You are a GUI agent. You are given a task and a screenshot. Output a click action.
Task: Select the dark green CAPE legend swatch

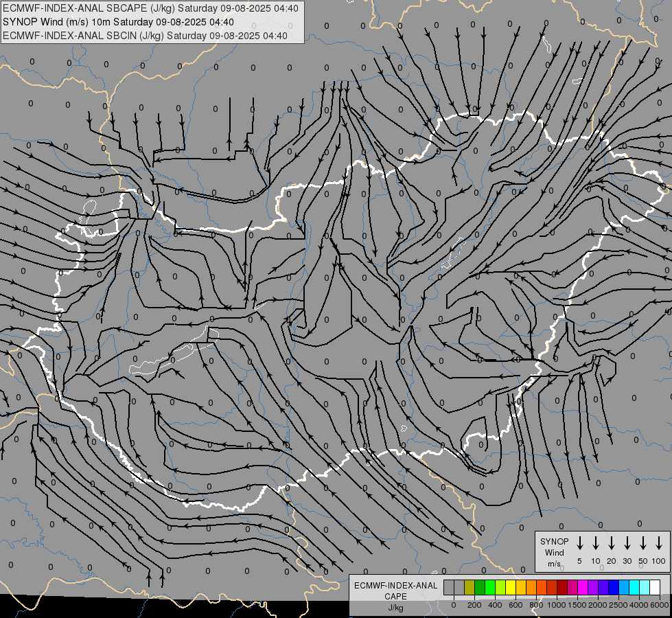coord(480,587)
